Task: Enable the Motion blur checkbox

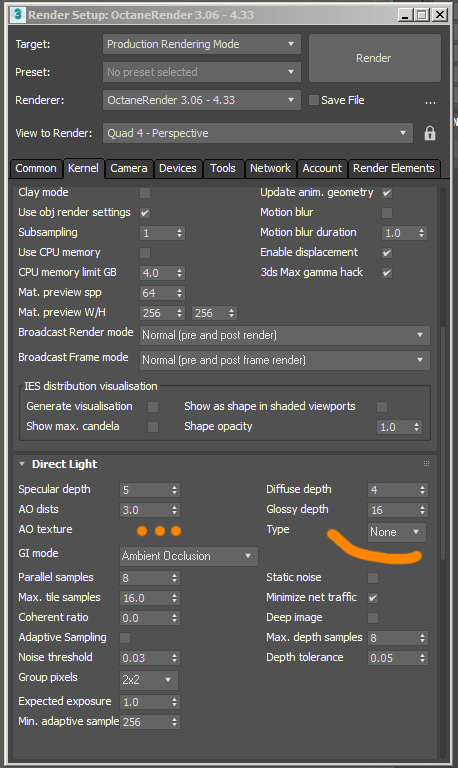Action: 387,213
